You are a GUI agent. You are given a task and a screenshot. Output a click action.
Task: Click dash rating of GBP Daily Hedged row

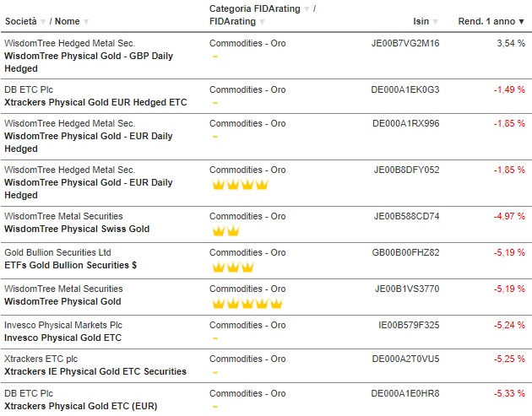coord(215,57)
